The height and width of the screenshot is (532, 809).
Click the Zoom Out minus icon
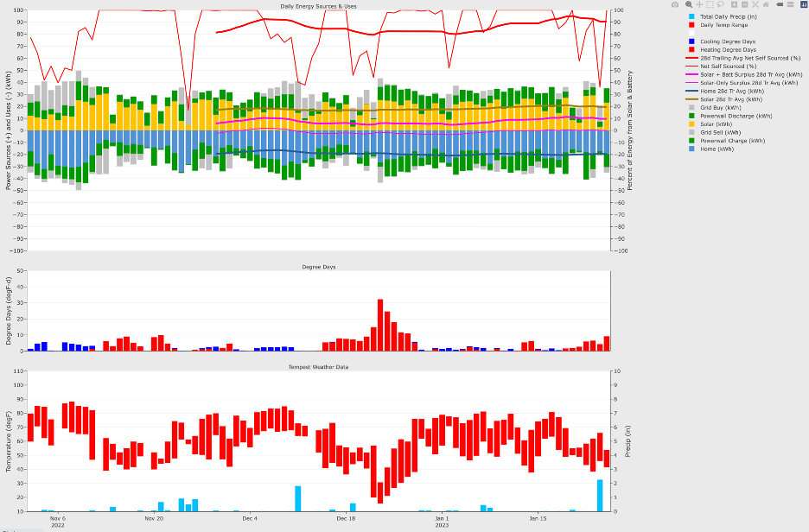(x=744, y=4)
